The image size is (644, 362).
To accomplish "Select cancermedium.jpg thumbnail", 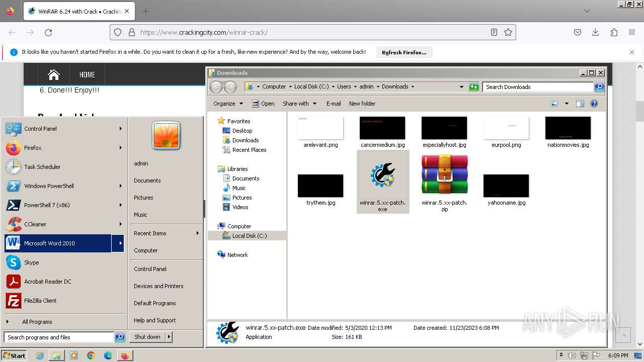I will pyautogui.click(x=382, y=128).
